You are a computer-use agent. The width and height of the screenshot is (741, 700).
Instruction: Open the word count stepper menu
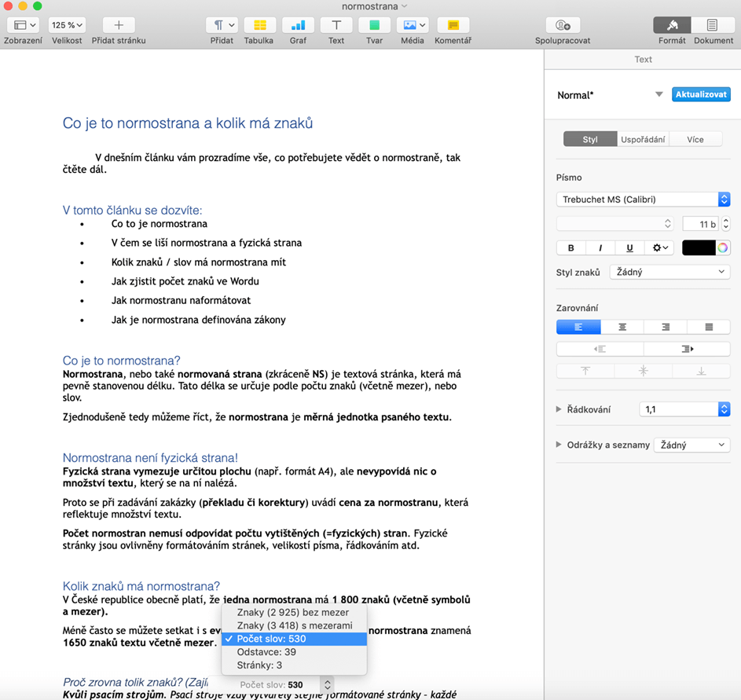coord(327,684)
